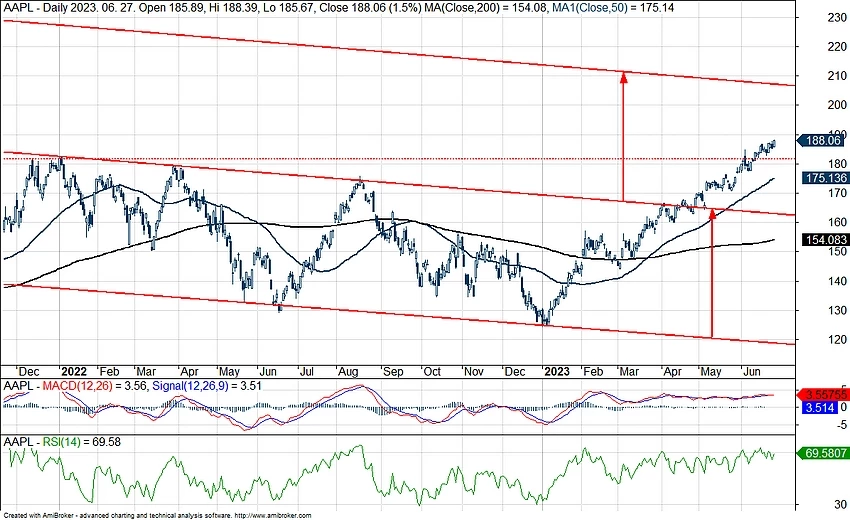Click the 30 level on RSI axis

(841, 505)
